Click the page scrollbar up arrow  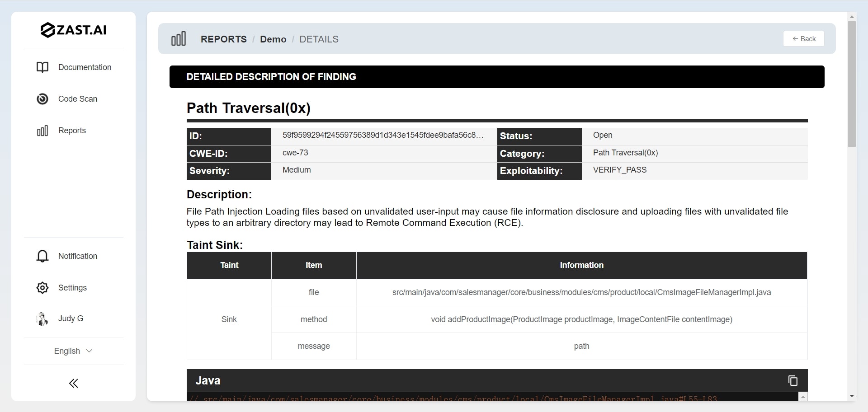852,17
